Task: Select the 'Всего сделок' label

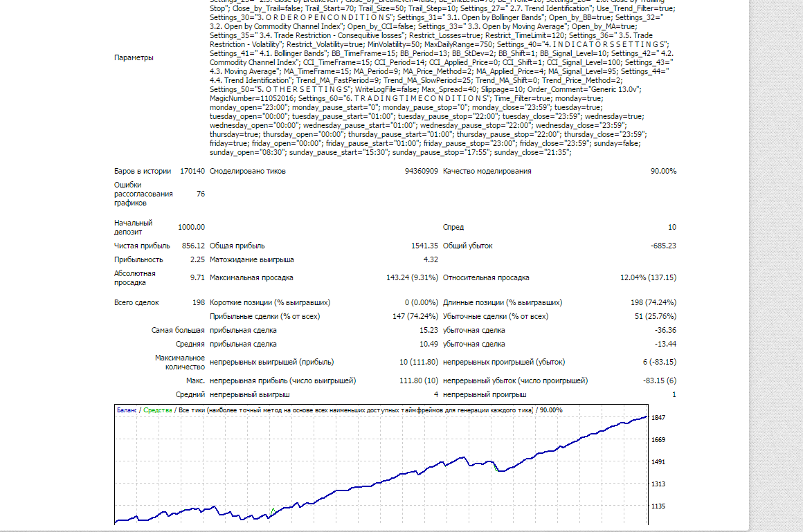Action: click(x=136, y=302)
